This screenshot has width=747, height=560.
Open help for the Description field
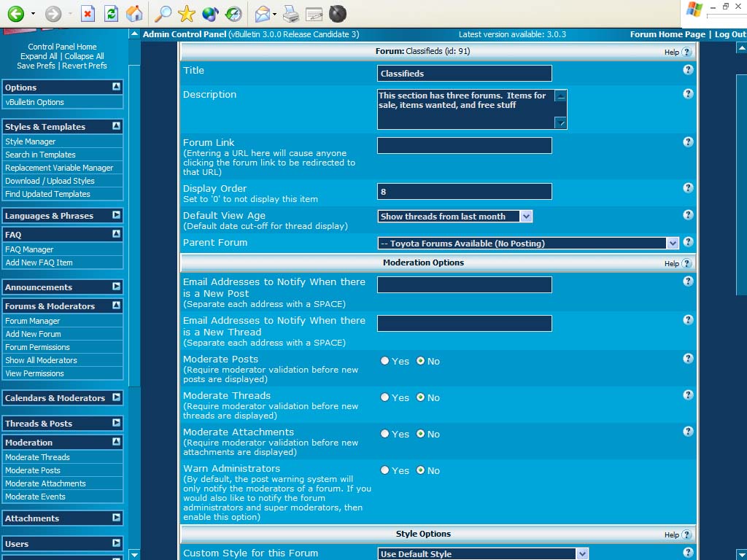pos(688,94)
